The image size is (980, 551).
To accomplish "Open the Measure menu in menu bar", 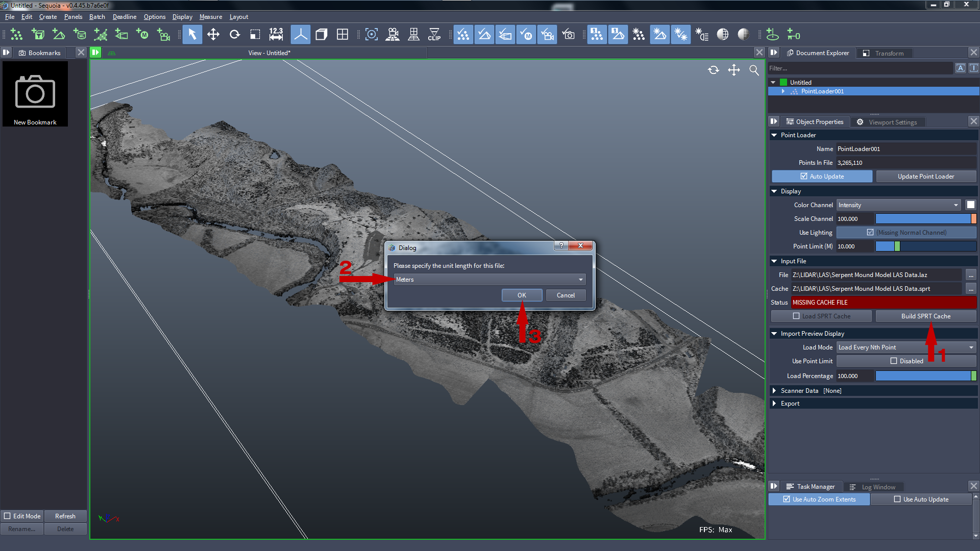I will coord(210,16).
